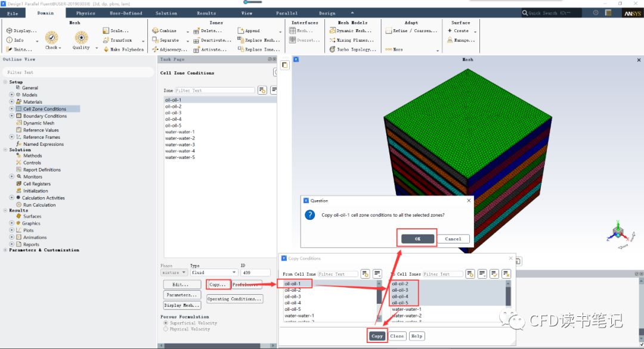
Task: Select Superficial Velocity radio option
Action: [166, 323]
